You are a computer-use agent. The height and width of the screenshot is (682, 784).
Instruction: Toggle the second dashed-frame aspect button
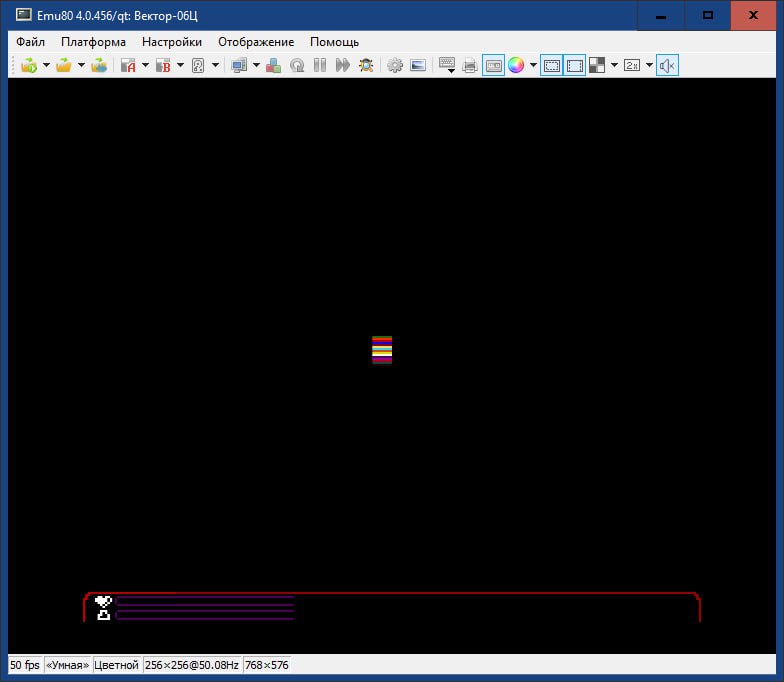tap(574, 66)
